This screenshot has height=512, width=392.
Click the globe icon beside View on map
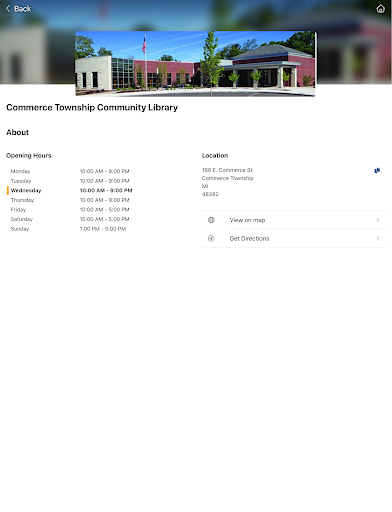click(211, 220)
